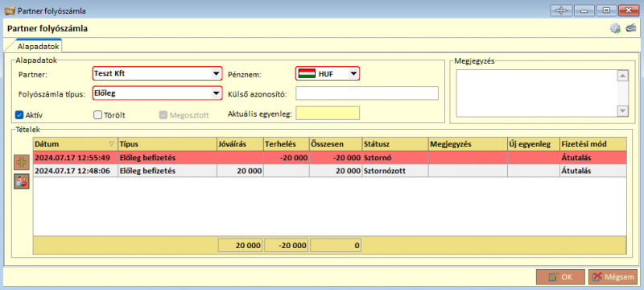This screenshot has width=644, height=290.
Task: Click the Aktuális egyenleg field
Action: point(328,114)
